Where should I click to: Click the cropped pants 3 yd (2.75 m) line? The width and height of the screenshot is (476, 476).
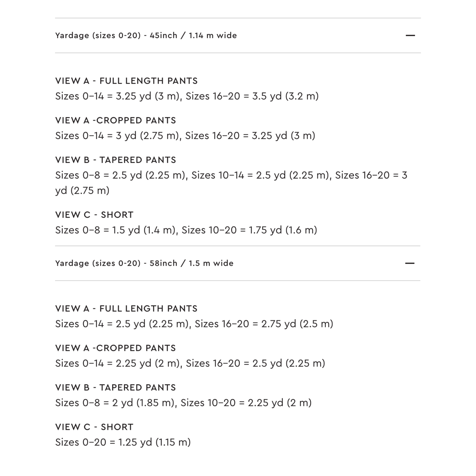(x=185, y=136)
